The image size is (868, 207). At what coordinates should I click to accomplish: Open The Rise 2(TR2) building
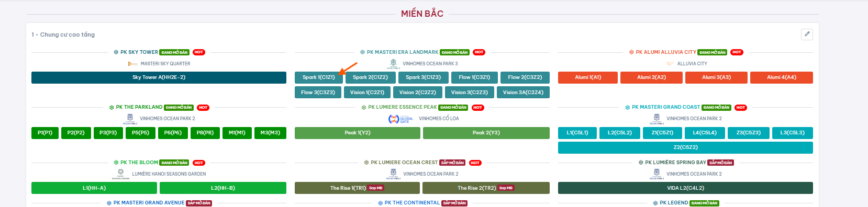point(486,188)
